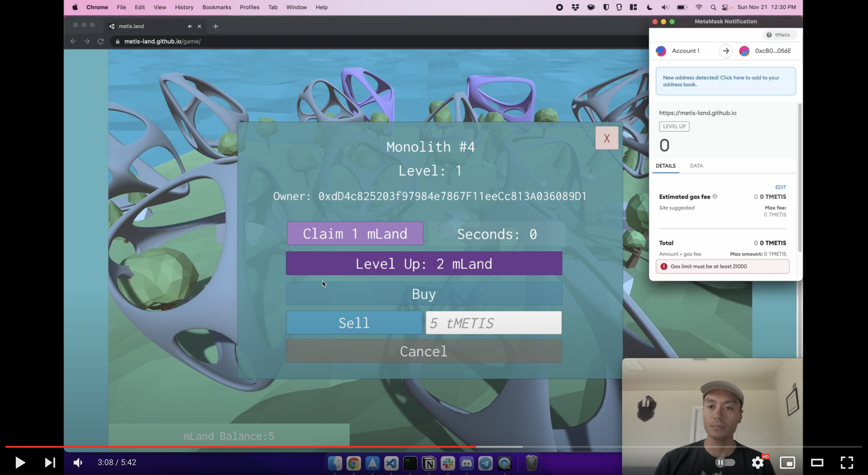Mute the metis.land tab audio icon

pos(190,26)
